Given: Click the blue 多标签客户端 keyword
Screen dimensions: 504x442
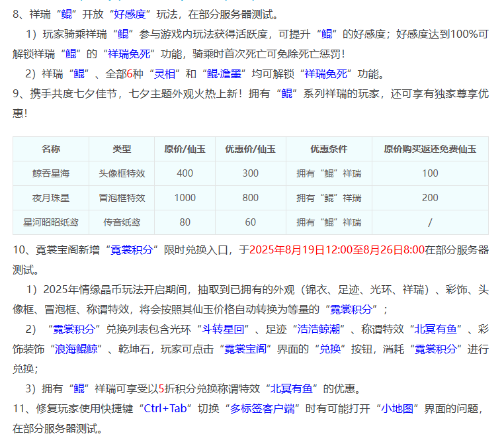Looking at the screenshot, I should pyautogui.click(x=263, y=408).
